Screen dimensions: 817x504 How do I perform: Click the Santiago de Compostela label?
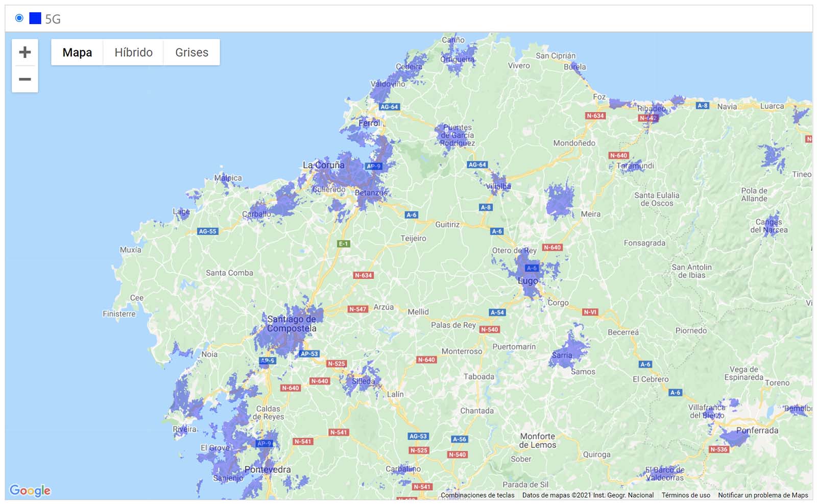pyautogui.click(x=292, y=324)
